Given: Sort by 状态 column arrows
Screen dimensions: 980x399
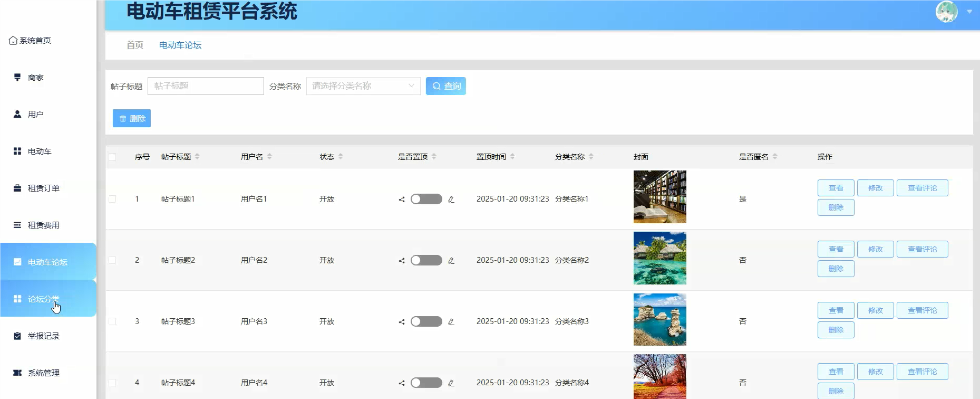Looking at the screenshot, I should click(341, 157).
